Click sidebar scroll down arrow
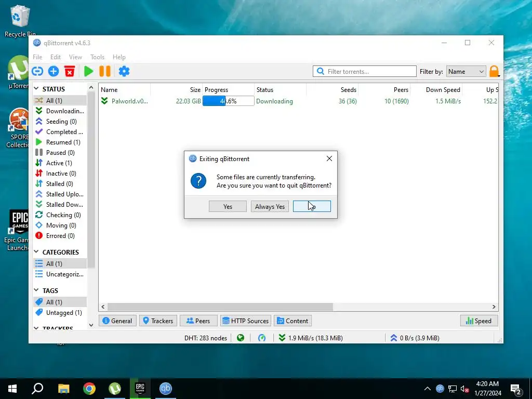 [x=91, y=325]
